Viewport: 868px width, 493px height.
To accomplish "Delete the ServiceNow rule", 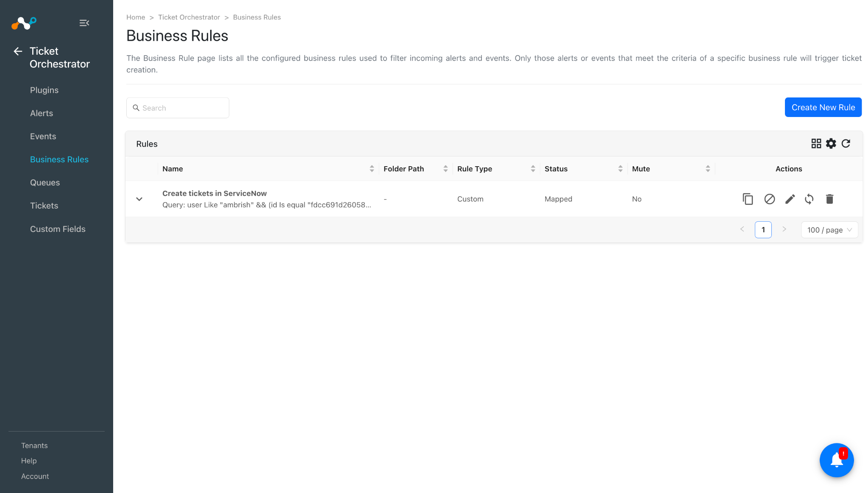I will [830, 199].
